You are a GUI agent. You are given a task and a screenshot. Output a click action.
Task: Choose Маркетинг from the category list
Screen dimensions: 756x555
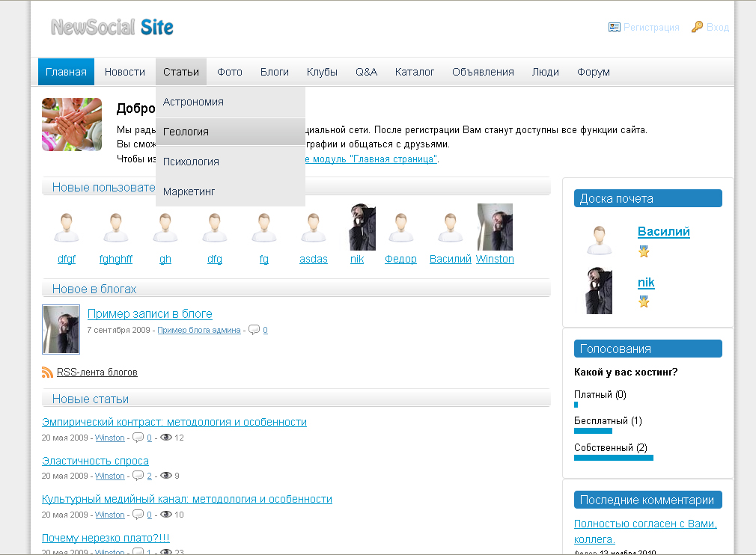[189, 191]
